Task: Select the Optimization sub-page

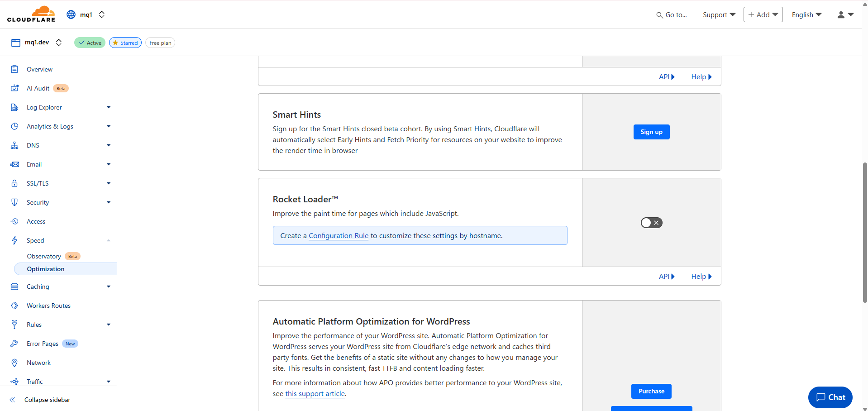Action: (x=65, y=269)
